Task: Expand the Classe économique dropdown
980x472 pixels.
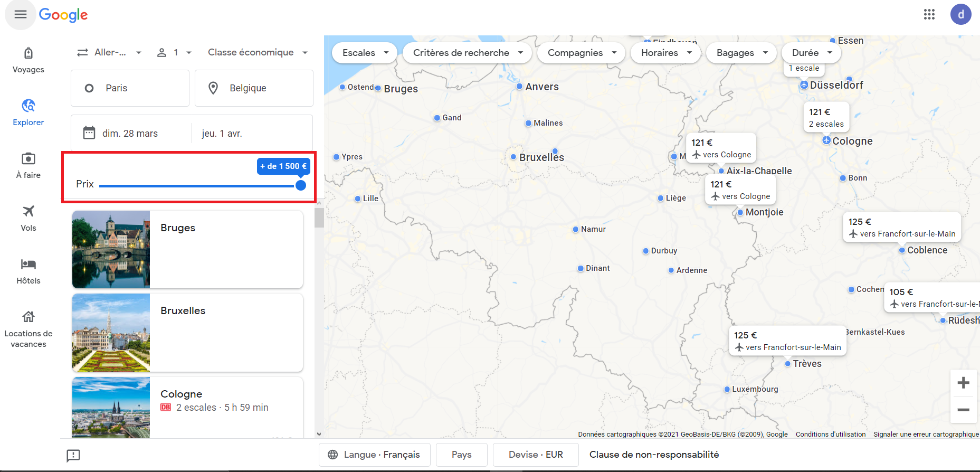Action: pyautogui.click(x=258, y=52)
